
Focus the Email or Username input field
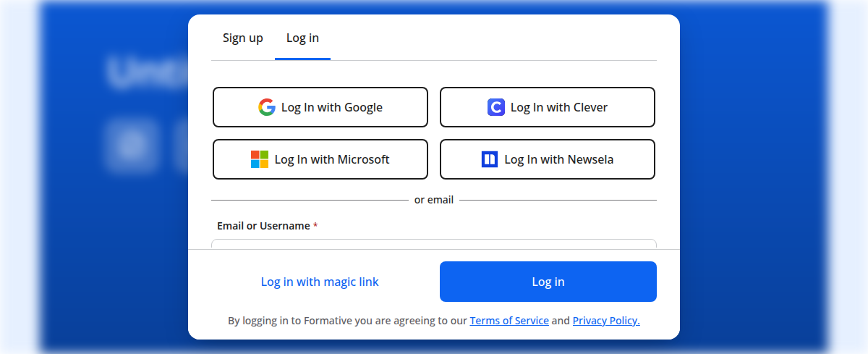point(434,244)
